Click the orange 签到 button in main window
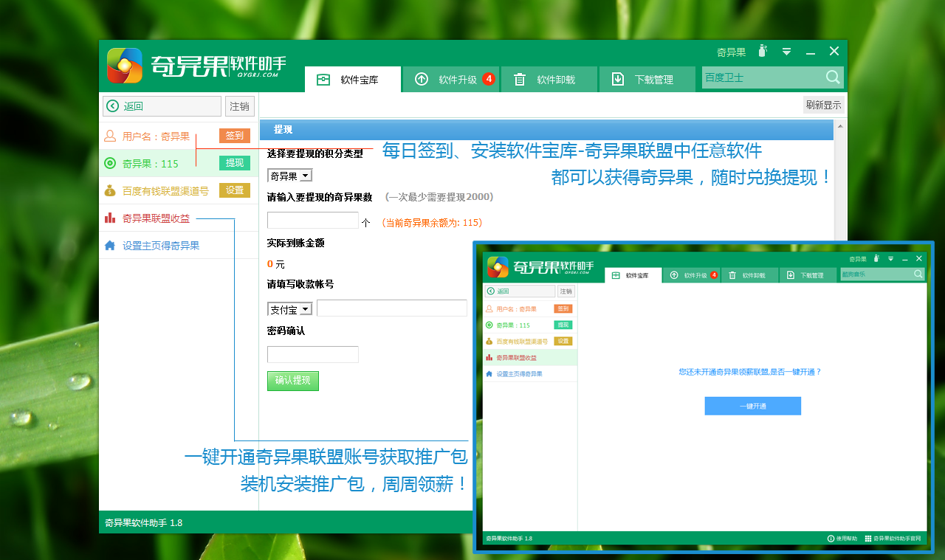 [x=235, y=136]
